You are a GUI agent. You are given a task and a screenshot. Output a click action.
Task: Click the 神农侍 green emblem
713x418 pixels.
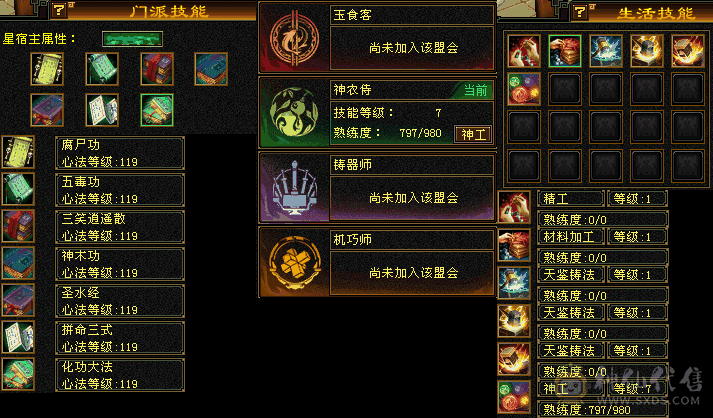pos(294,112)
